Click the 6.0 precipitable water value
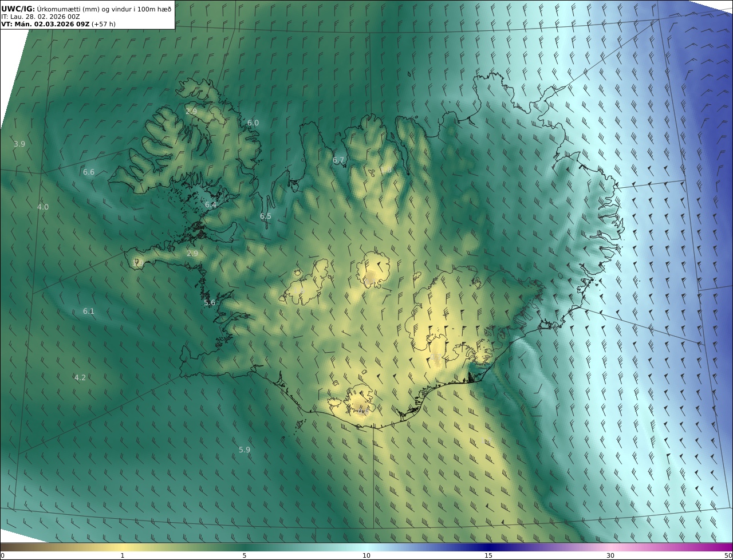 click(x=253, y=123)
